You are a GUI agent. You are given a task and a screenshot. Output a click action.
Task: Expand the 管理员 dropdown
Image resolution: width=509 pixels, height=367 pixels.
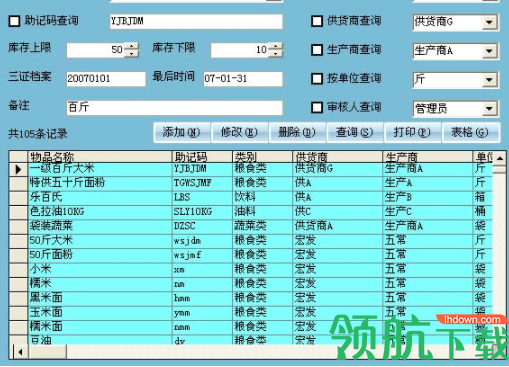click(x=489, y=109)
